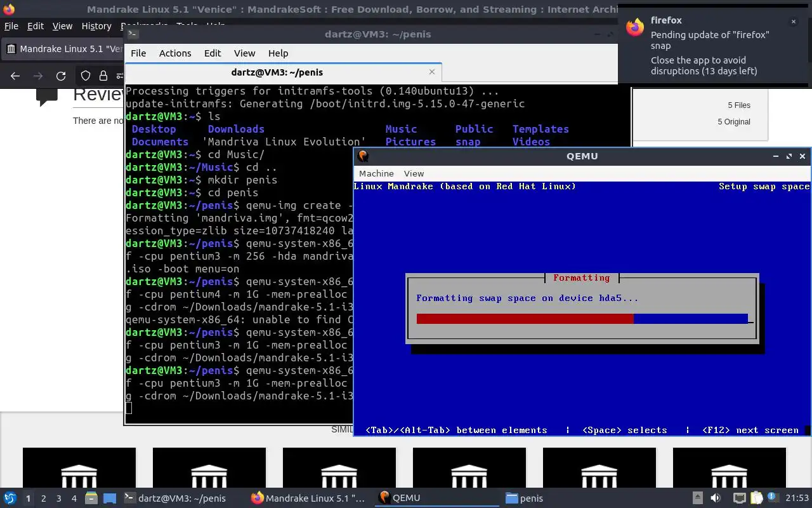
Task: Reload the page in Firefox
Action: pos(61,76)
